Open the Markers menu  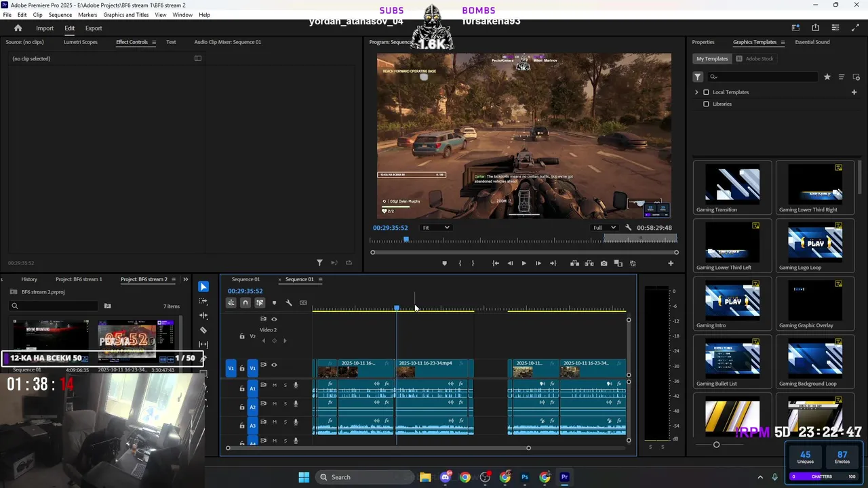87,15
